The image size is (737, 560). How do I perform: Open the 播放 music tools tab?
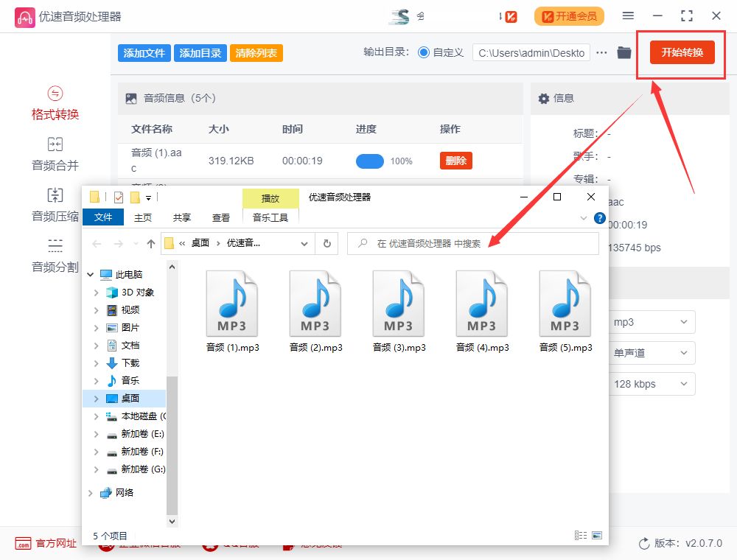pyautogui.click(x=269, y=198)
